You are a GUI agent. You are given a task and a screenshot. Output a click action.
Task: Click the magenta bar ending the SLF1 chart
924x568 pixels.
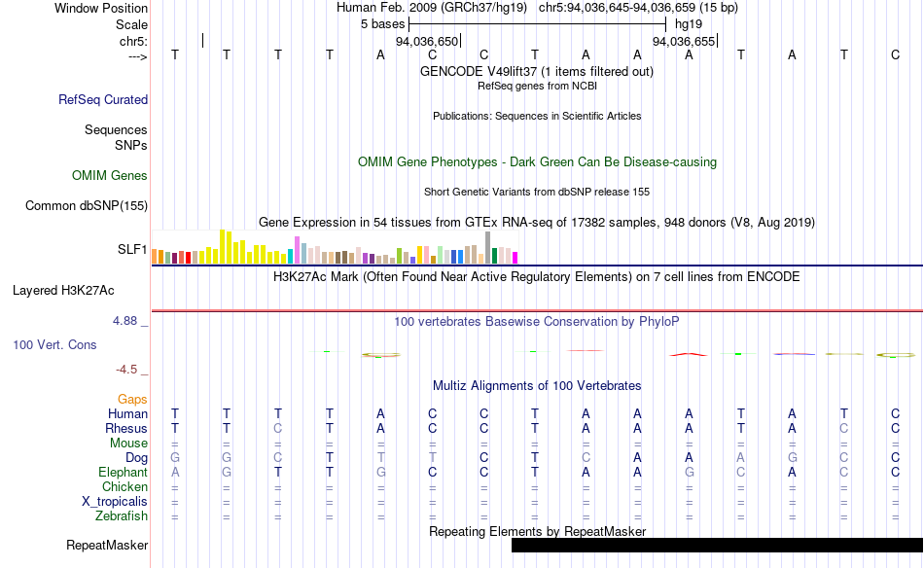coord(515,258)
